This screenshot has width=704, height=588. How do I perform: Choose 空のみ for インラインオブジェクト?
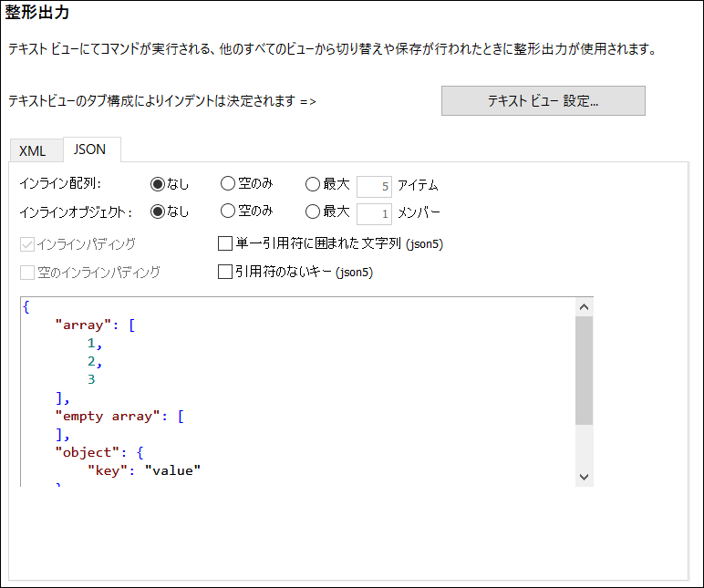[x=228, y=211]
